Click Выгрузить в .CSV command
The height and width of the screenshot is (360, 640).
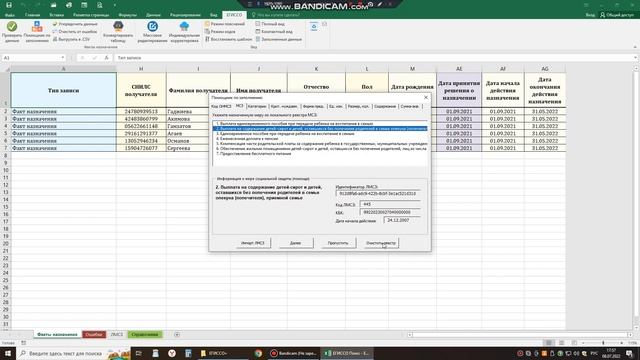point(71,39)
